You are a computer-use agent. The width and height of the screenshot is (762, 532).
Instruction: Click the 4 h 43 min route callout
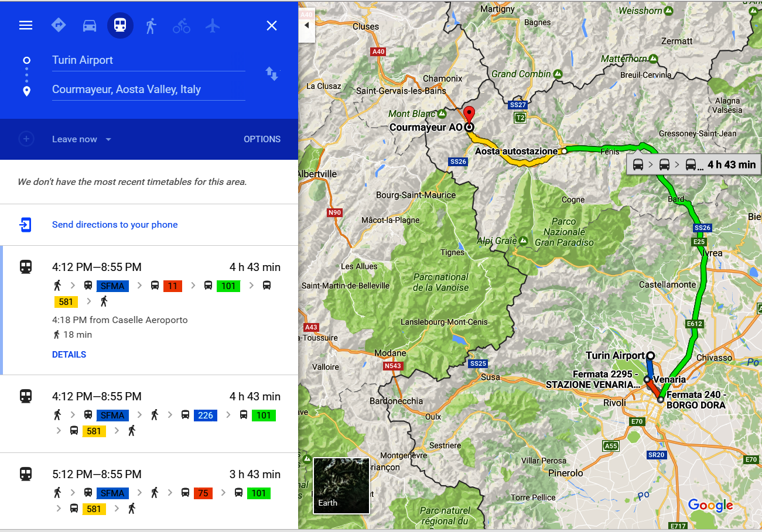click(694, 164)
